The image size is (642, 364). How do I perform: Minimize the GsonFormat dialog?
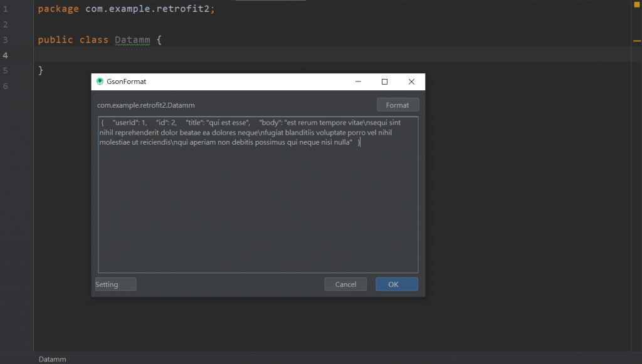click(358, 81)
